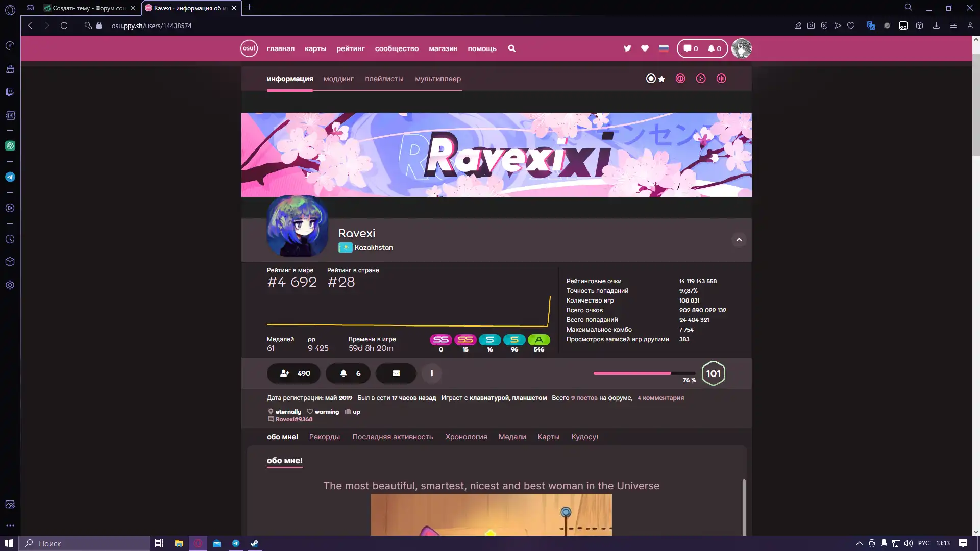Open browser downloads icon

(x=936, y=26)
